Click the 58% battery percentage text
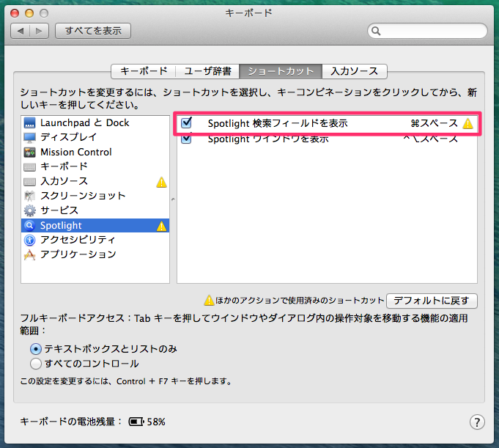The width and height of the screenshot is (499, 448). 156,422
